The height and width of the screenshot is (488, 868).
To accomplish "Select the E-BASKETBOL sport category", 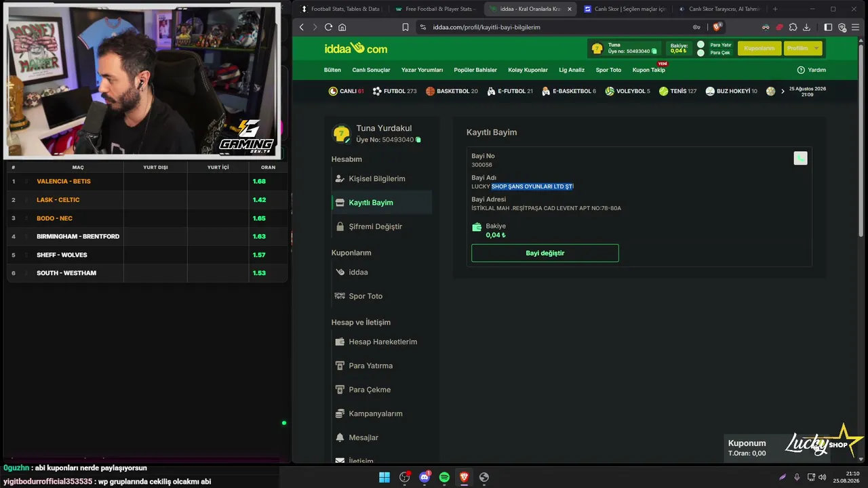I will click(x=569, y=91).
